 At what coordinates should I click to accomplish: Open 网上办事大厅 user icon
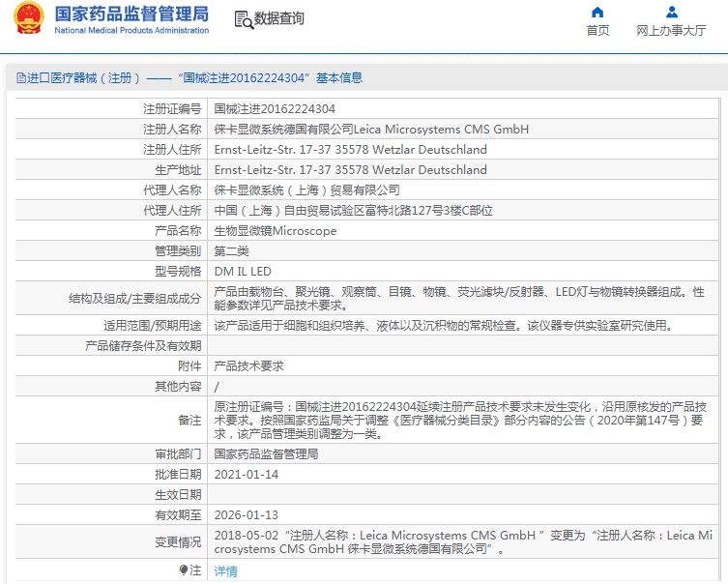pyautogui.click(x=671, y=12)
